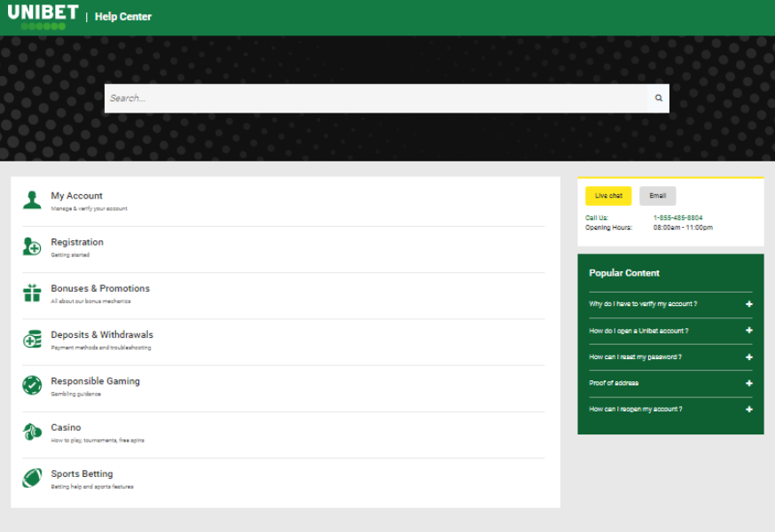Start a Live chat session
The height and width of the screenshot is (532, 775).
pos(607,195)
